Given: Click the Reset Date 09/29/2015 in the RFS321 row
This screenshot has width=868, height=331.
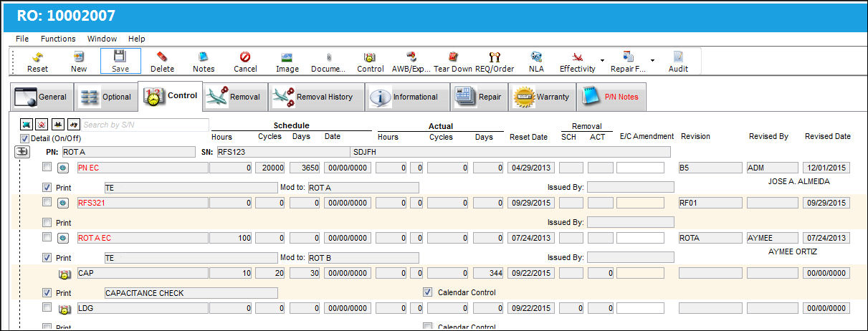Looking at the screenshot, I should 530,203.
